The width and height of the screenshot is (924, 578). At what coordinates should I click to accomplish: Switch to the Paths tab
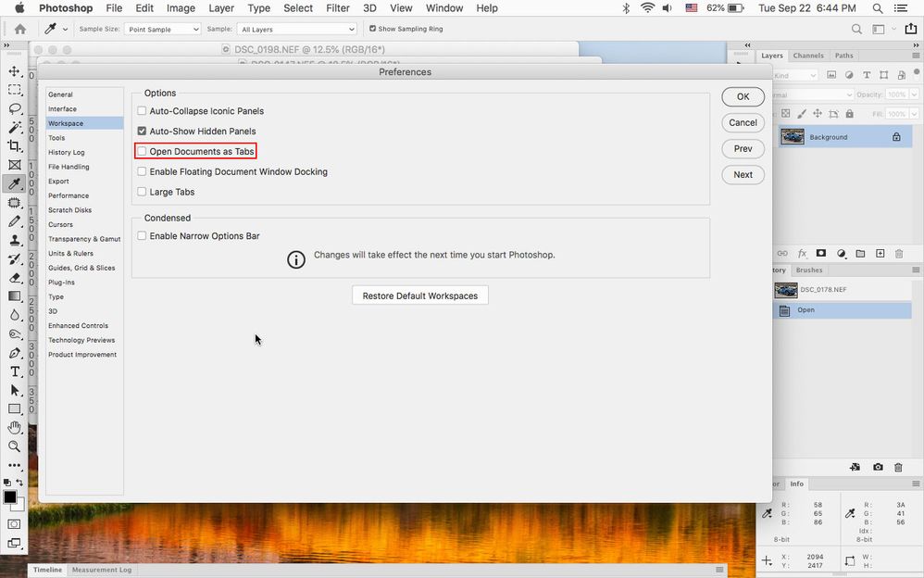[843, 56]
